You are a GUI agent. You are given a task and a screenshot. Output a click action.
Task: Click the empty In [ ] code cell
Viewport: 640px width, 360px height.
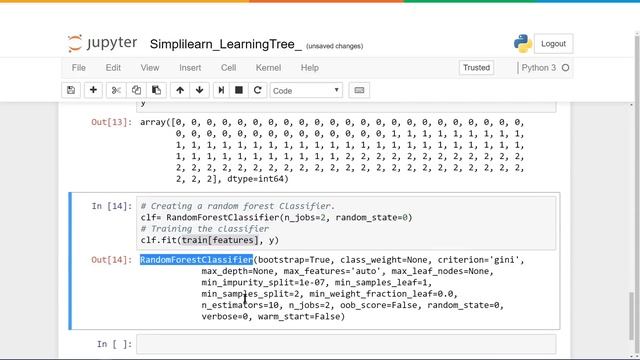pos(346,344)
